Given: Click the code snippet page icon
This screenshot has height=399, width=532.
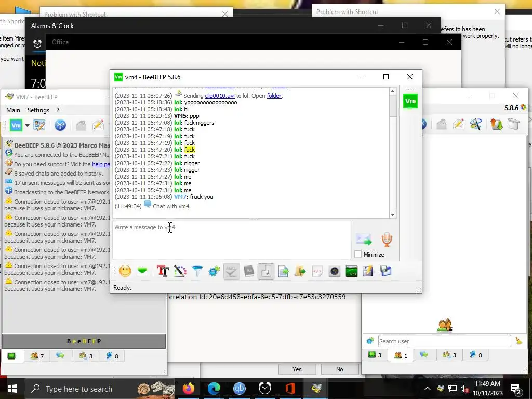Looking at the screenshot, I should [317, 271].
